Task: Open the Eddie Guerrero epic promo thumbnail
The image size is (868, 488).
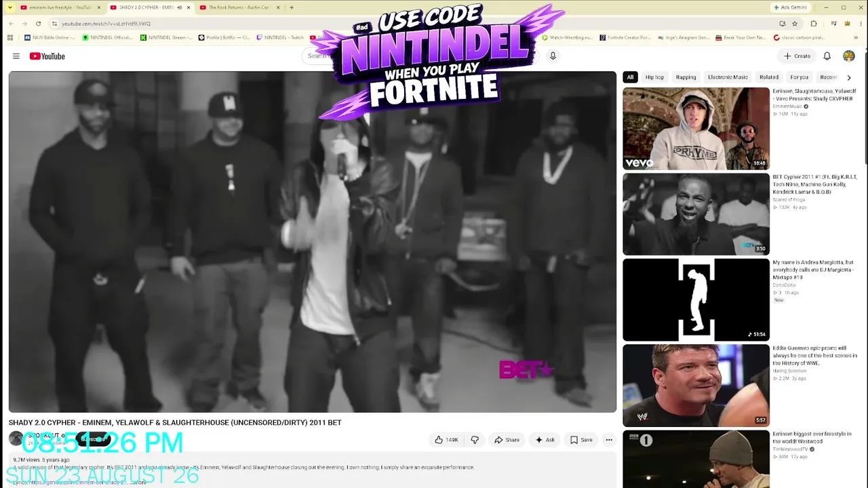Action: [696, 386]
